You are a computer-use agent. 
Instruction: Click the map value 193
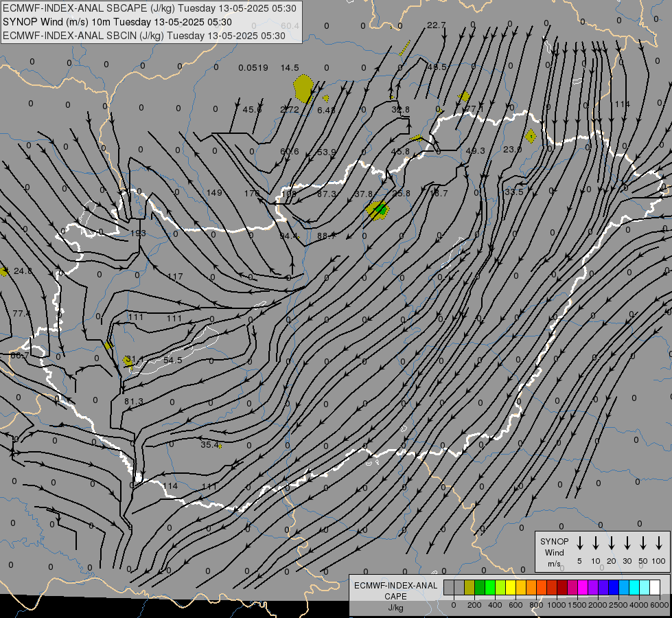[x=138, y=233]
